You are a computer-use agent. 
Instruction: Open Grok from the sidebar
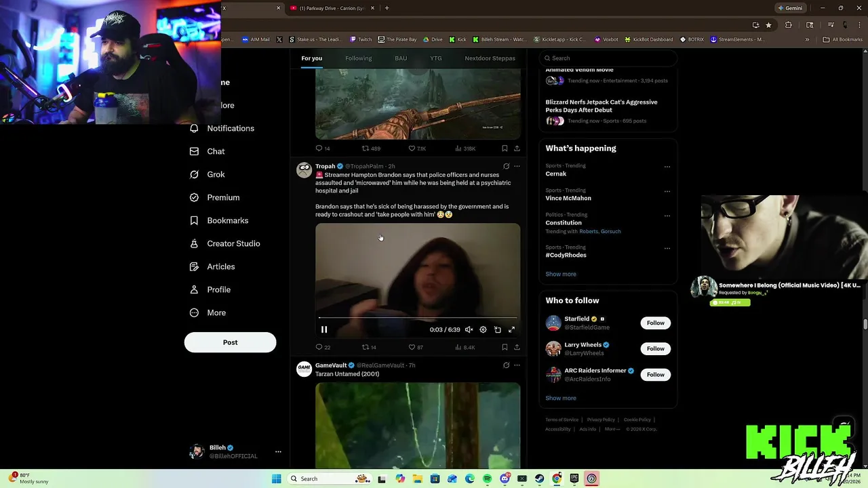tap(208, 174)
